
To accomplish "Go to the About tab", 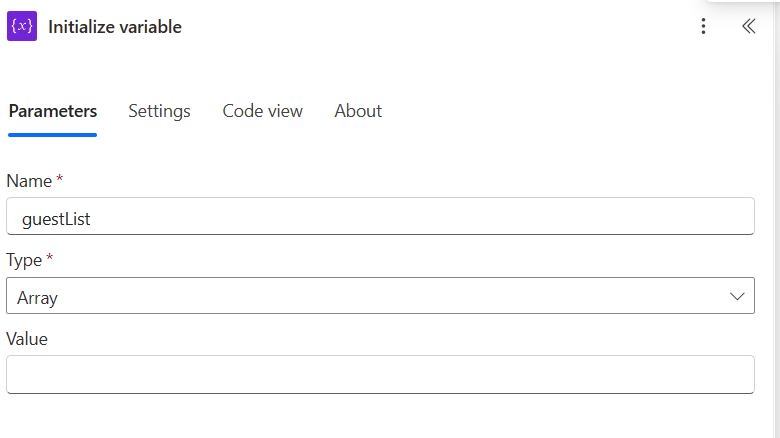I will [x=358, y=111].
